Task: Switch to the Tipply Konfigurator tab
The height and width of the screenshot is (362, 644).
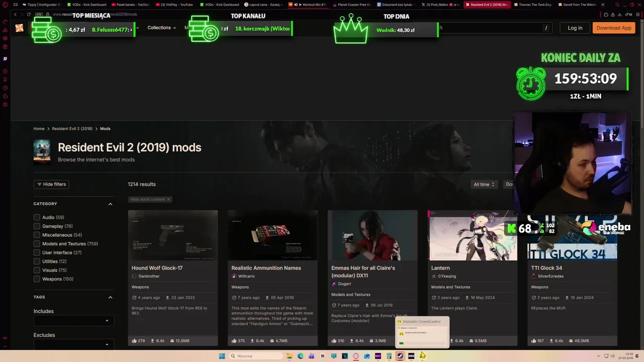Action: pyautogui.click(x=41, y=5)
